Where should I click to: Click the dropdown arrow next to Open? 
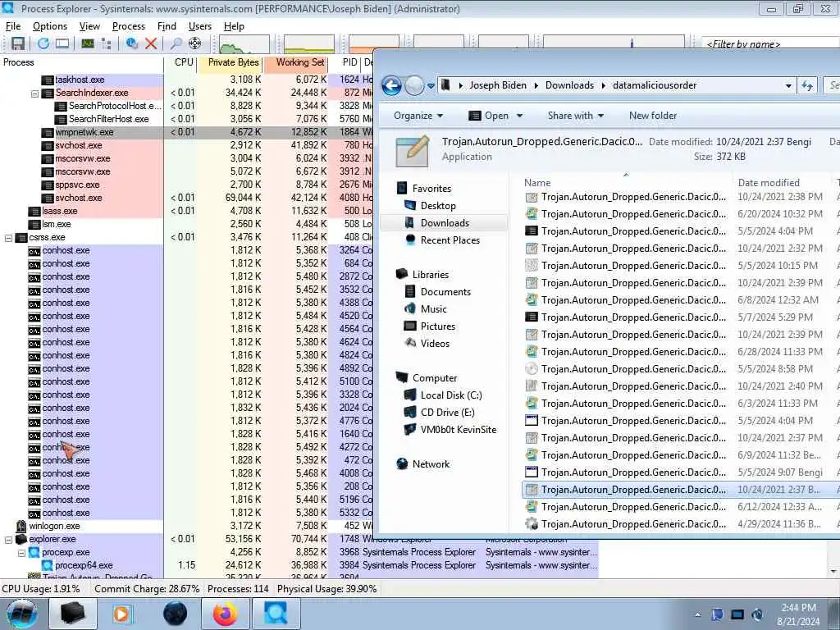point(519,116)
